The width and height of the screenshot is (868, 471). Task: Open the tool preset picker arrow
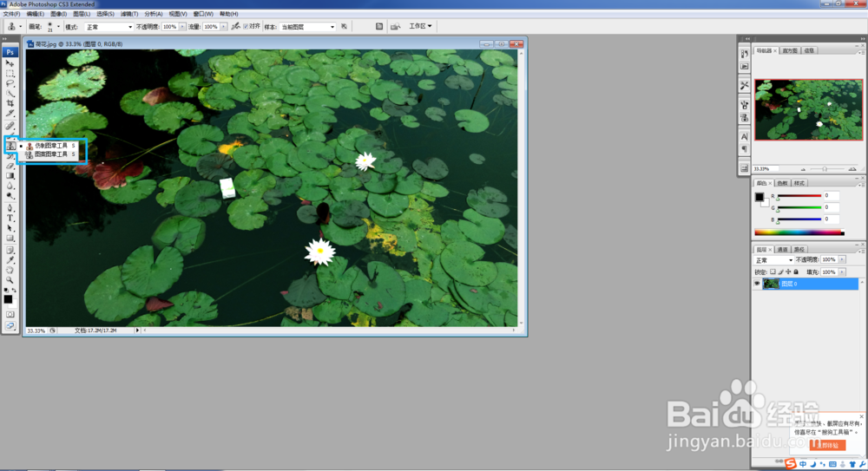coord(21,27)
